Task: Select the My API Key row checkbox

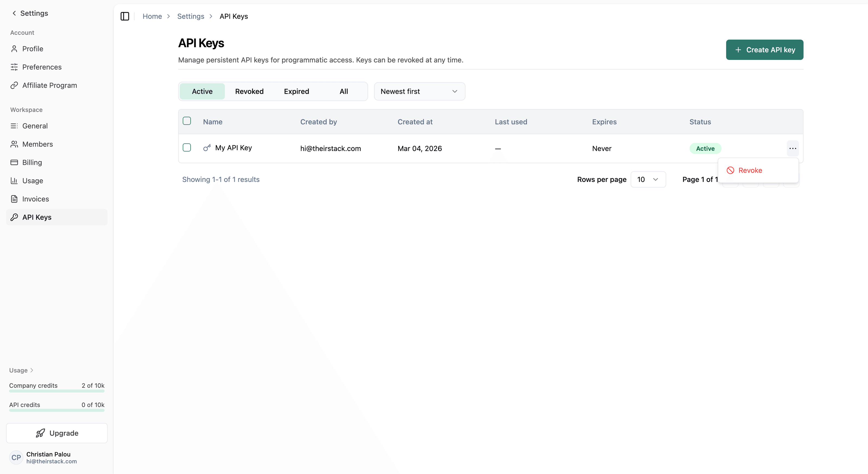Action: [x=187, y=148]
